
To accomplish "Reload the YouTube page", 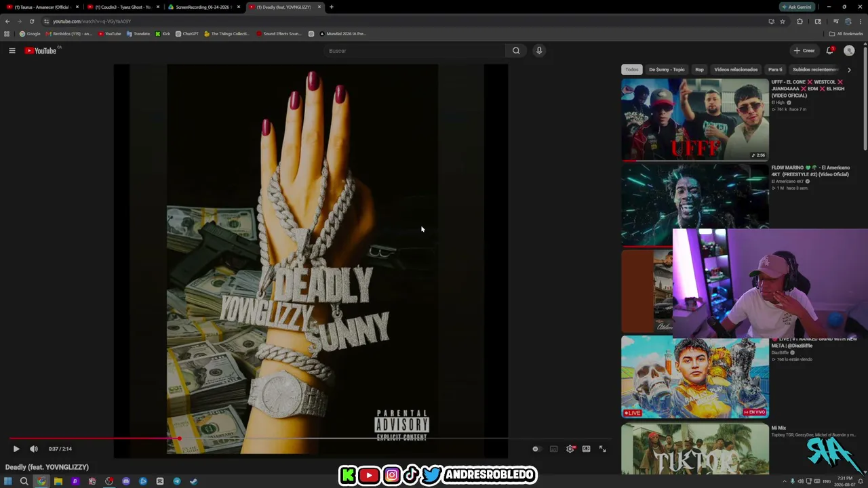I will tap(31, 21).
